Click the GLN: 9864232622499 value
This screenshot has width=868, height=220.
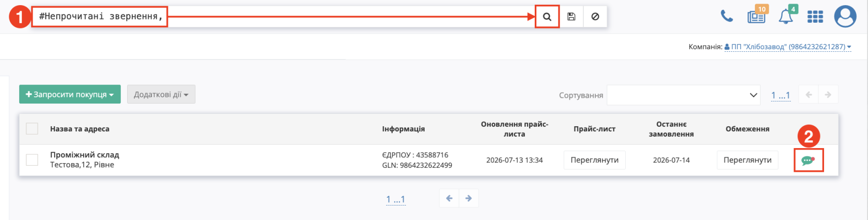[x=417, y=165]
